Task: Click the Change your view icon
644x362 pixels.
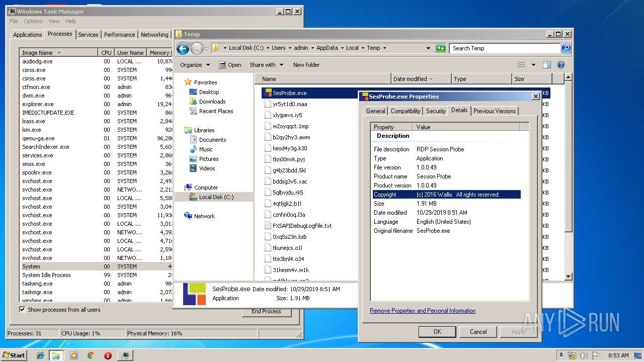Action: click(x=521, y=65)
